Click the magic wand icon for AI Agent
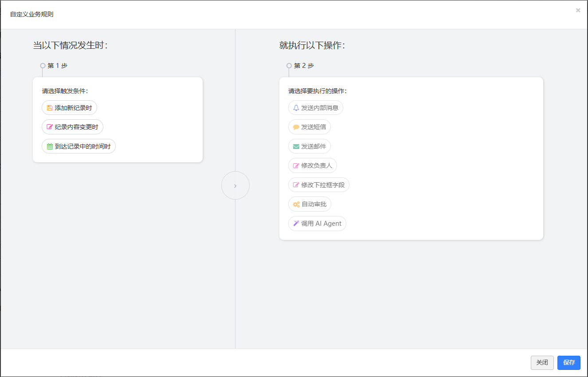The image size is (588, 377). [296, 224]
